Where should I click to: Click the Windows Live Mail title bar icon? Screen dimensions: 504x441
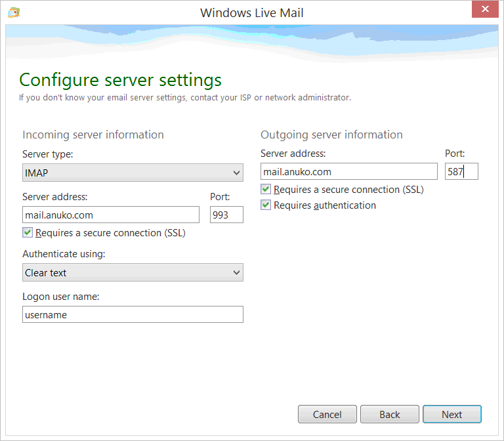[x=14, y=12]
